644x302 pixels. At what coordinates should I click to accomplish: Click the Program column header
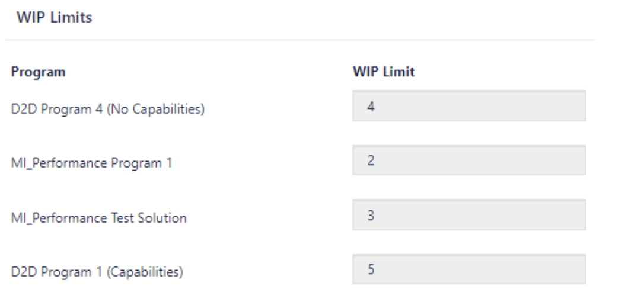pos(38,72)
